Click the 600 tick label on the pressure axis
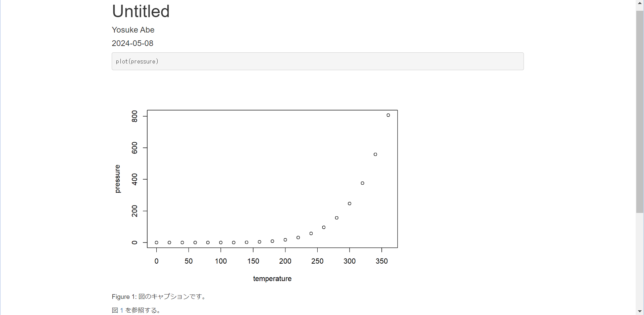The height and width of the screenshot is (315, 644). coord(135,148)
